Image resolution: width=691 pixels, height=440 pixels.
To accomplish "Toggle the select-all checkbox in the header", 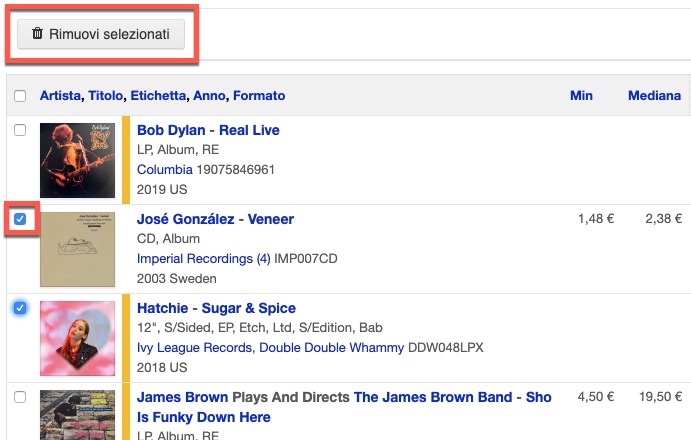I will (20, 96).
